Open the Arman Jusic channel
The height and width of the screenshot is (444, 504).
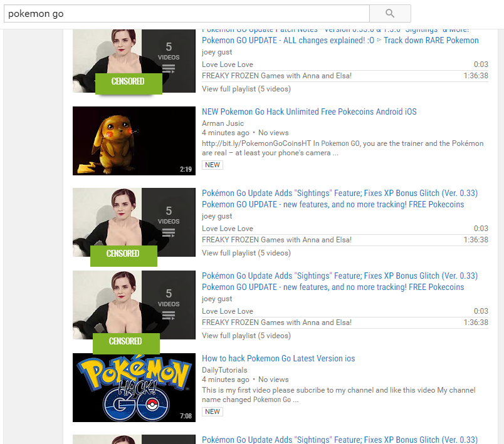(x=223, y=123)
